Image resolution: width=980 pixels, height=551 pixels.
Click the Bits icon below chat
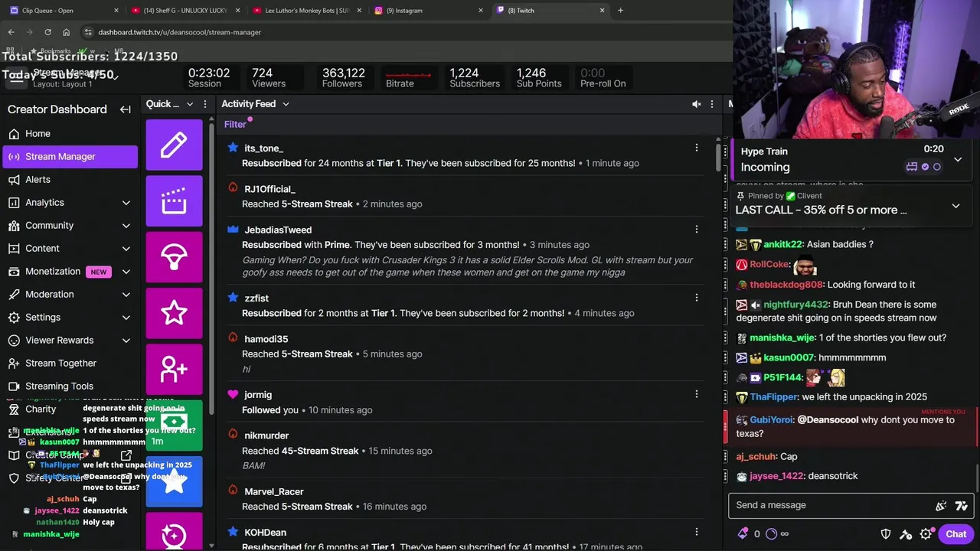pos(743,534)
